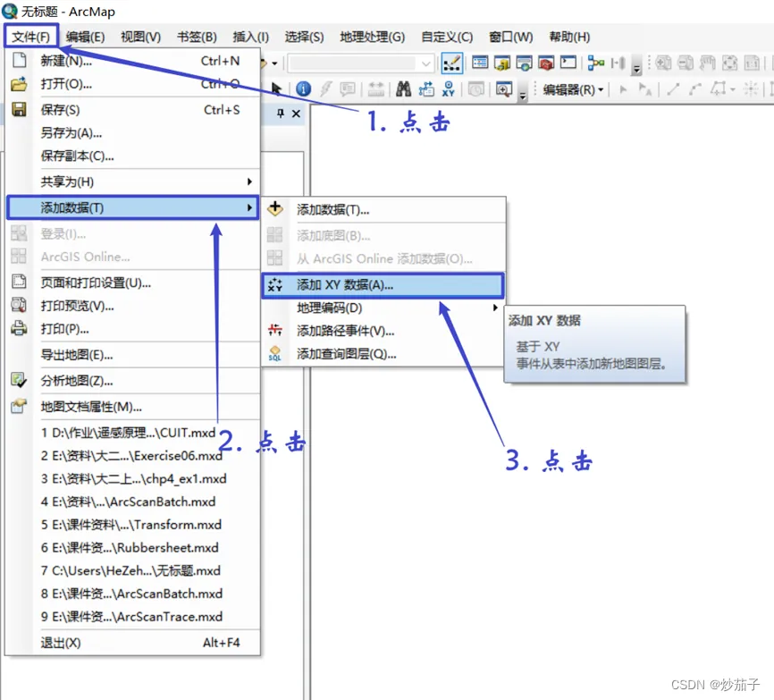The height and width of the screenshot is (700, 774).
Task: Click the Go To XY icon
Action: tap(448, 89)
